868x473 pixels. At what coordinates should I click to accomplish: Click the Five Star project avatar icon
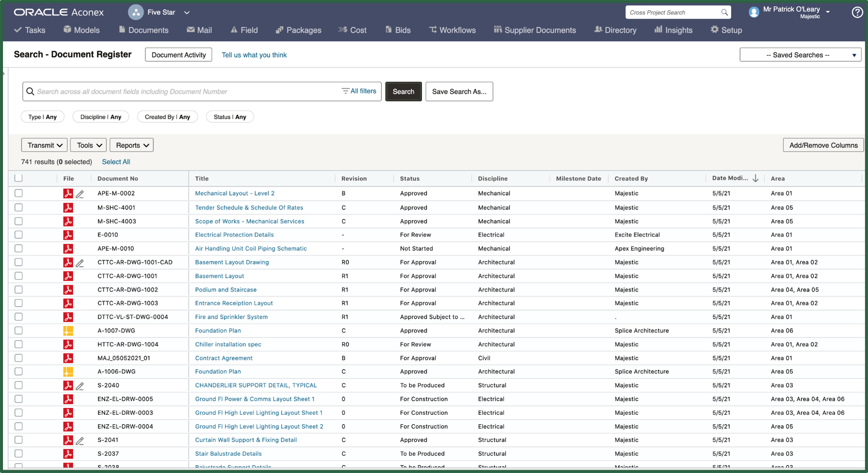point(135,12)
